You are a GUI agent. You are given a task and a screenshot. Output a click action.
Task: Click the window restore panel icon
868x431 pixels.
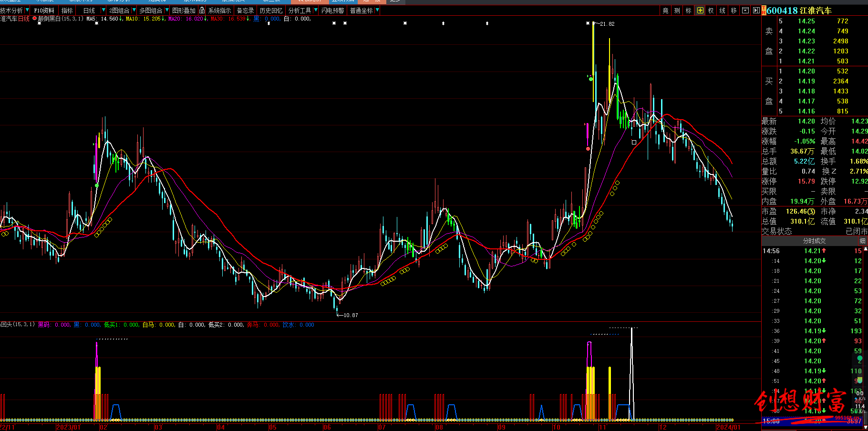click(745, 10)
